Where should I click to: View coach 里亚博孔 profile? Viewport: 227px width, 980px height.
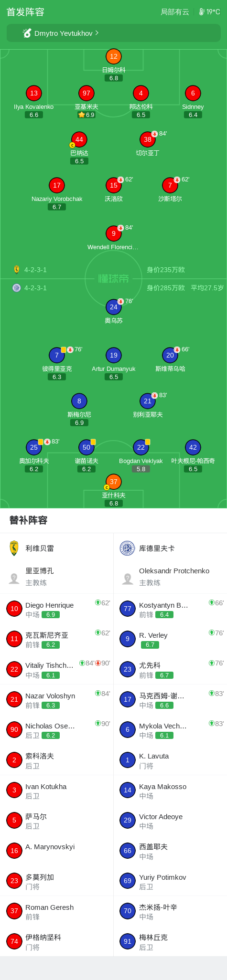click(x=56, y=577)
